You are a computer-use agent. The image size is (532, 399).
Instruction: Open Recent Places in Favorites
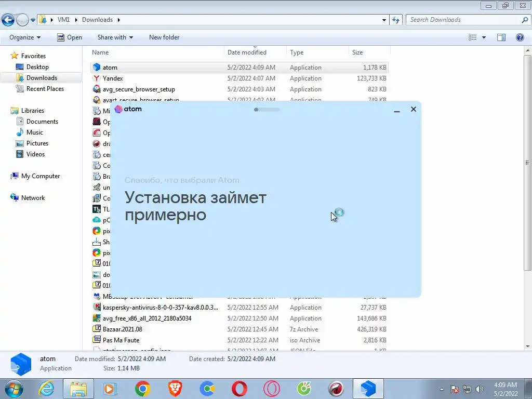[x=45, y=88]
